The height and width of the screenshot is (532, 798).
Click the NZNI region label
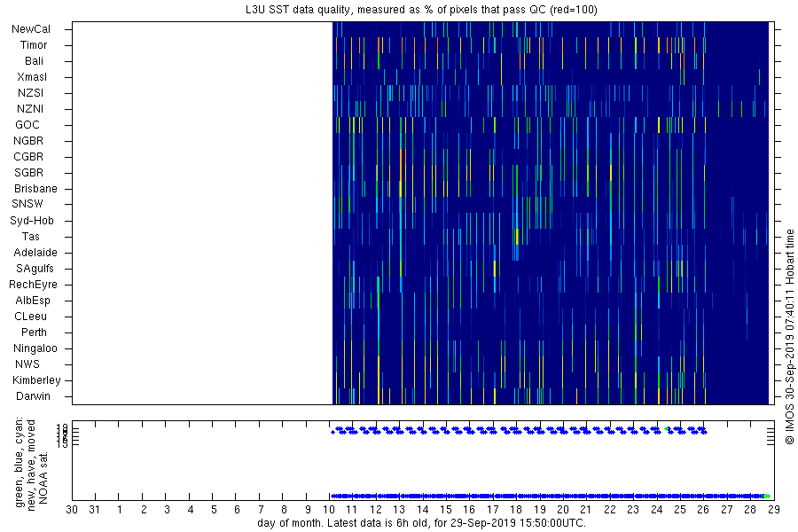point(30,109)
